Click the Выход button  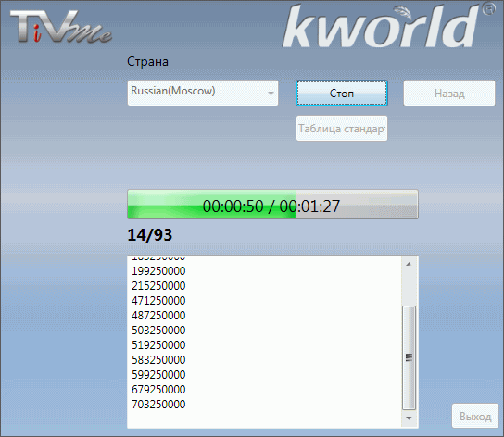pyautogui.click(x=475, y=416)
